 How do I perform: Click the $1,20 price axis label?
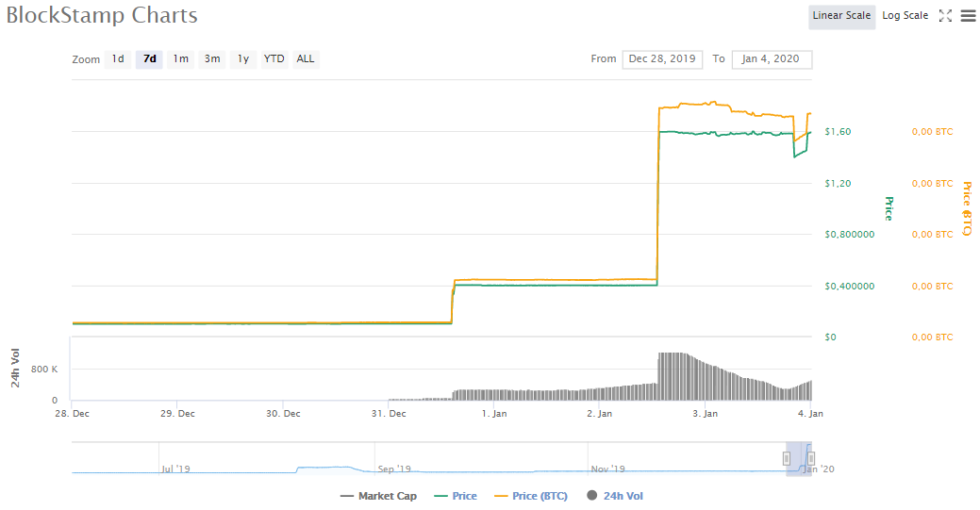(838, 184)
